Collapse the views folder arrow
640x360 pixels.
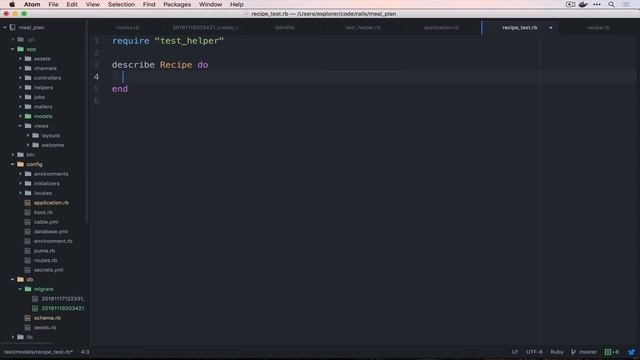click(20, 126)
